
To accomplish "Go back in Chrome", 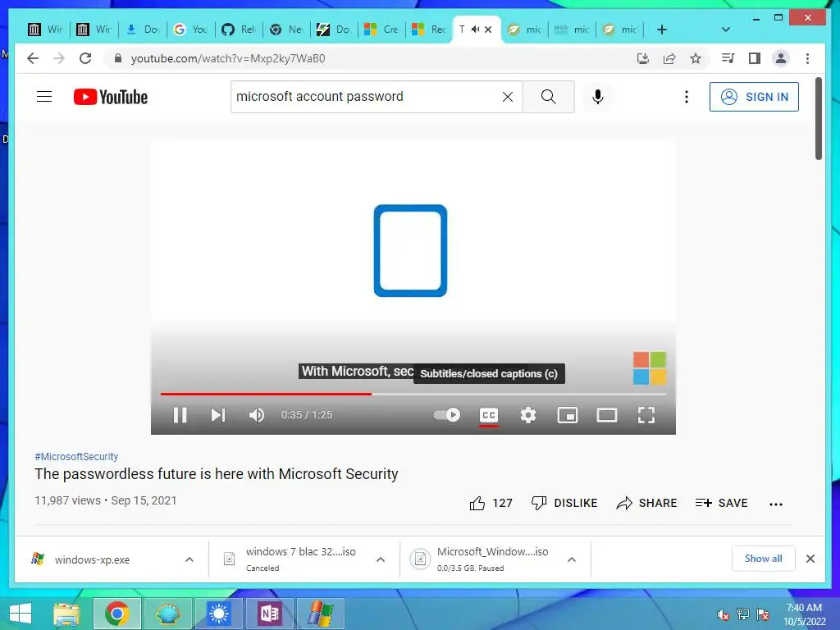I will point(33,58).
